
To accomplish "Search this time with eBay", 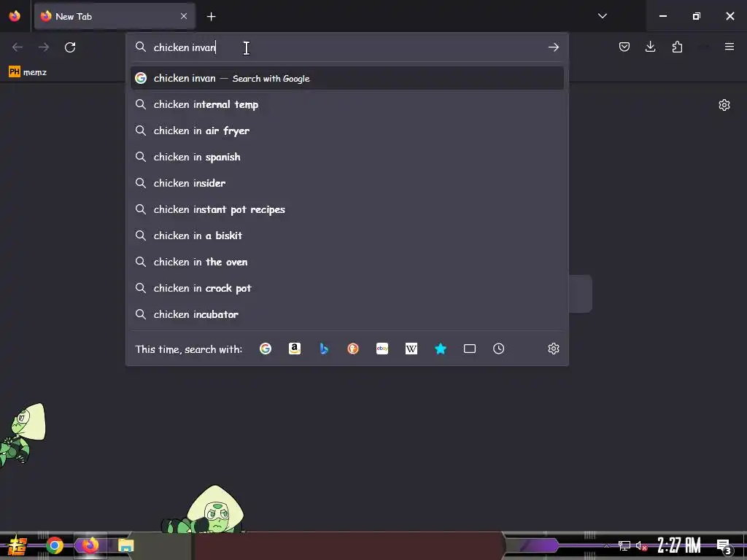I will (x=382, y=349).
